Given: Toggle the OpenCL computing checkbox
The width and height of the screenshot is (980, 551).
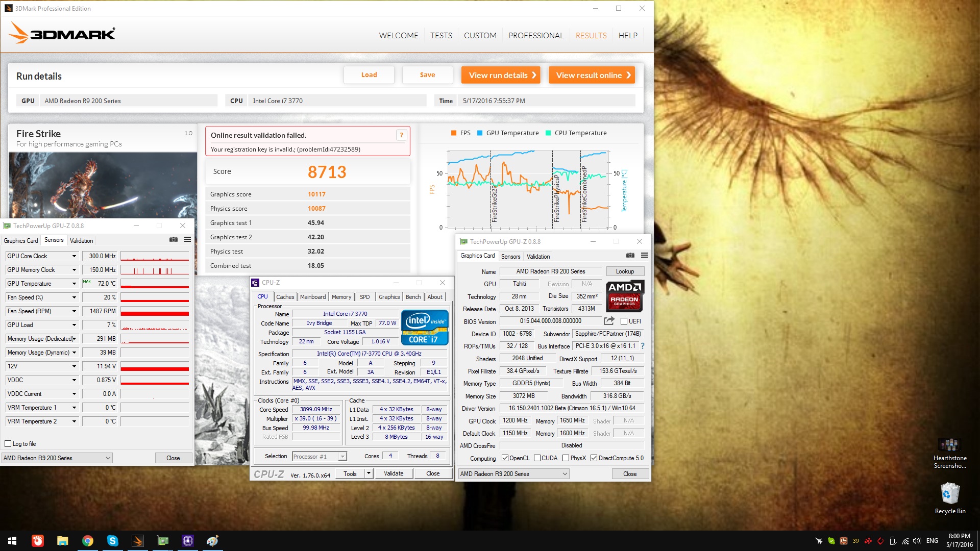Looking at the screenshot, I should pyautogui.click(x=505, y=458).
